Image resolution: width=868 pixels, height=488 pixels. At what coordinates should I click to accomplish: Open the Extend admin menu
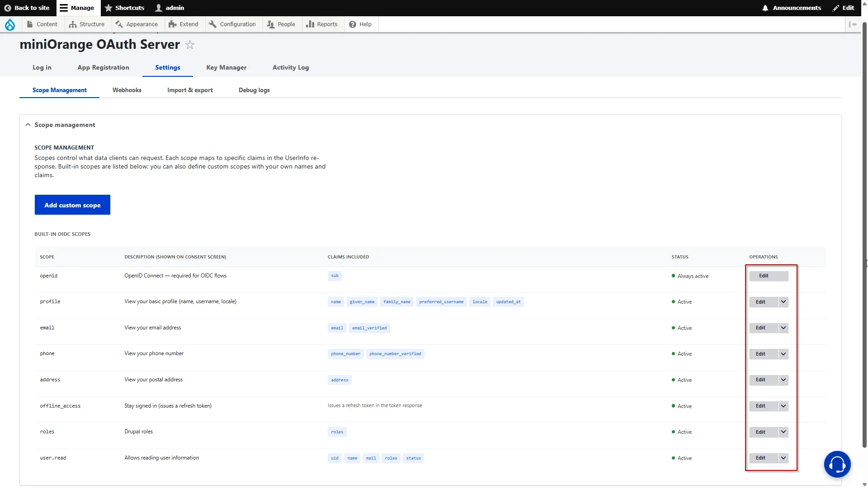pos(184,24)
